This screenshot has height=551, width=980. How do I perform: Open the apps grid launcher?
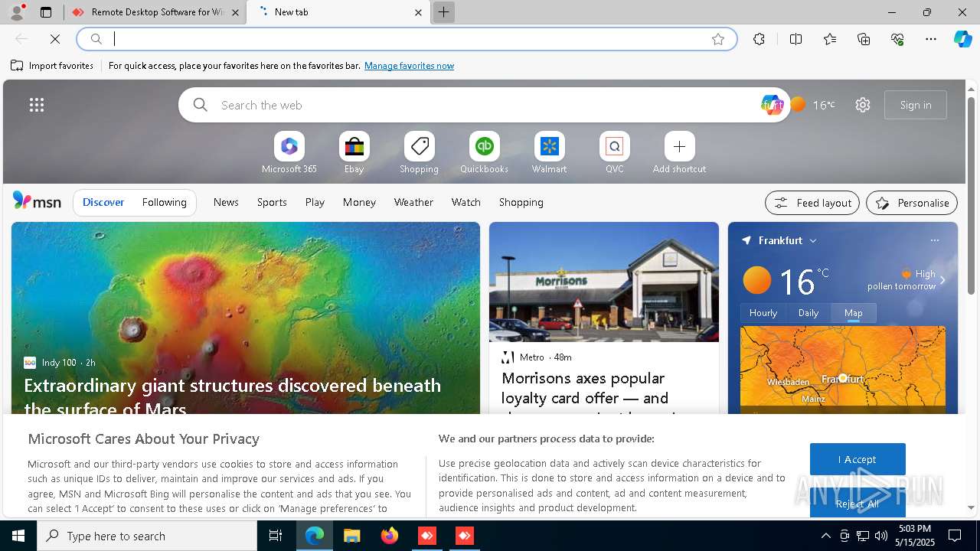(x=37, y=105)
